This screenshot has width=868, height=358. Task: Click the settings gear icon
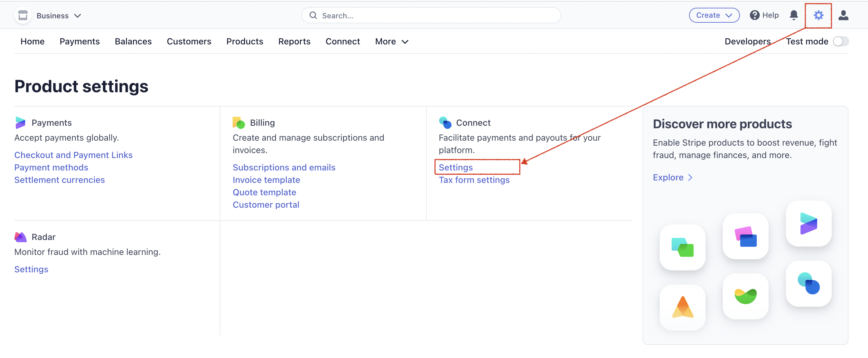(x=818, y=15)
